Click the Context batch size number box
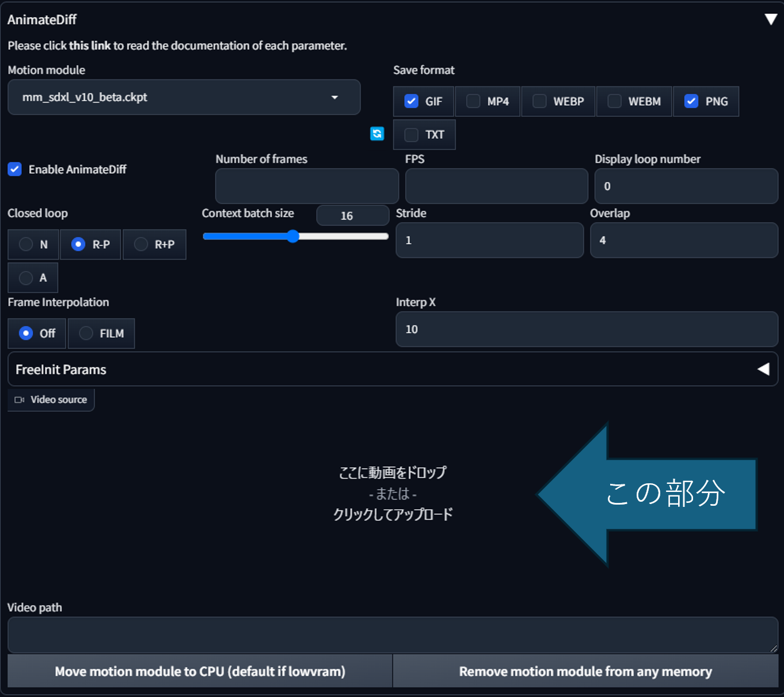The width and height of the screenshot is (784, 697). tap(352, 215)
